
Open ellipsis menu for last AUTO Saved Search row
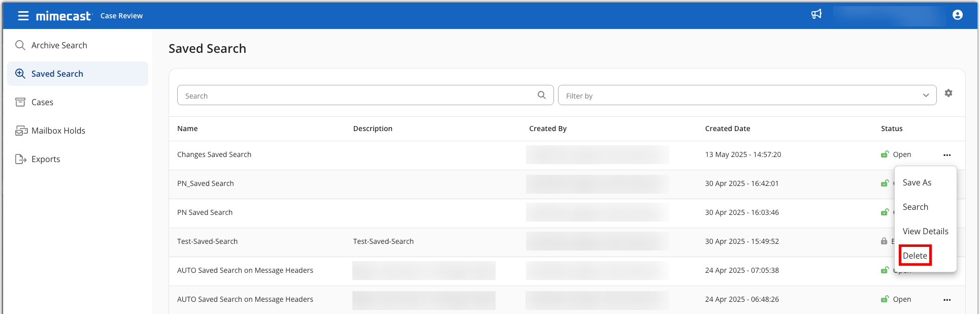[x=946, y=300]
